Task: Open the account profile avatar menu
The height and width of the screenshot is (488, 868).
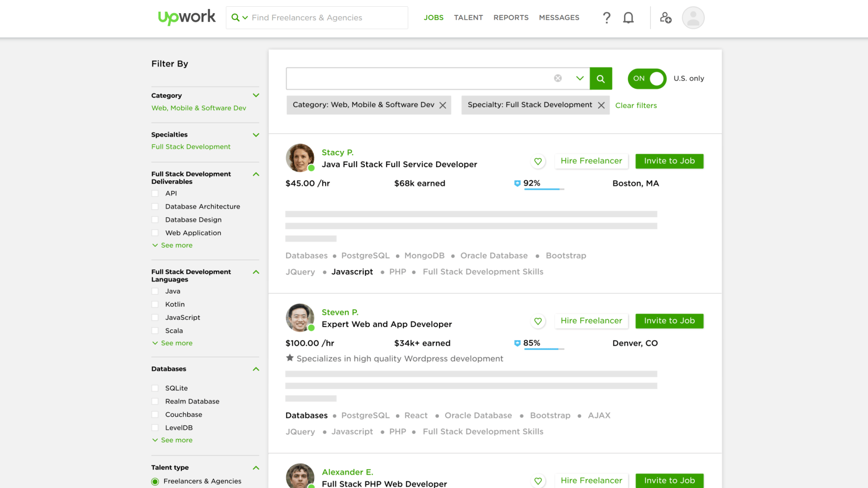Action: pyautogui.click(x=693, y=18)
